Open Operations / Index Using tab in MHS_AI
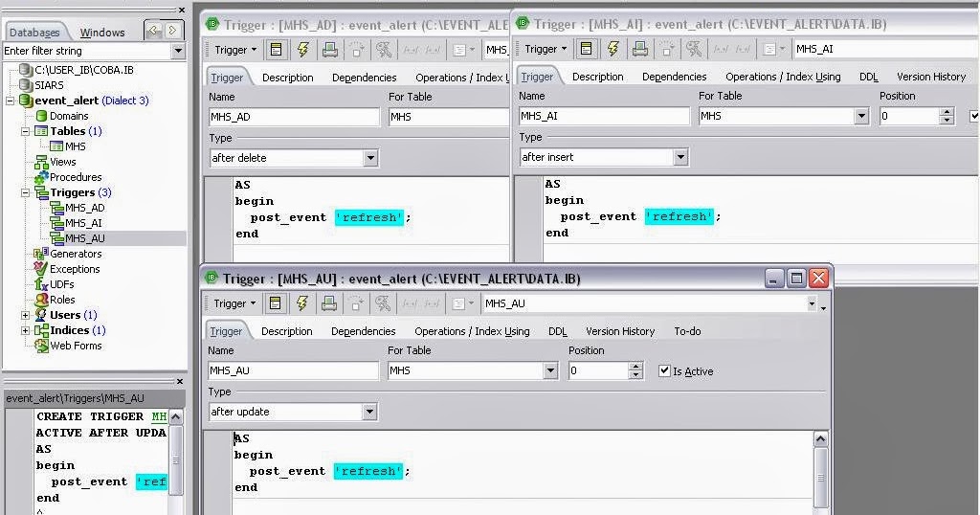 [x=783, y=77]
